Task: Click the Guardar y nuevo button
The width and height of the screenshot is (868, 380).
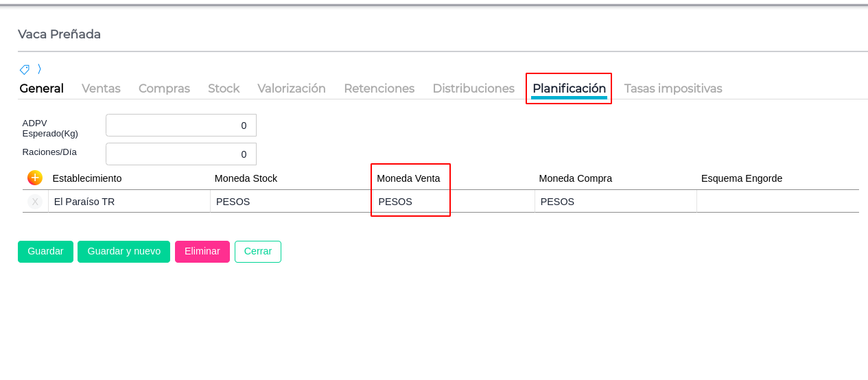Action: [124, 252]
